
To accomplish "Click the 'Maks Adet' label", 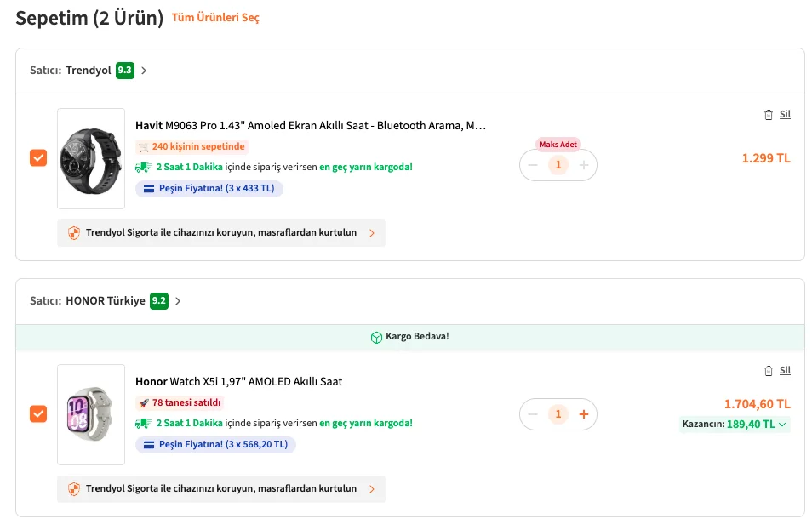I will point(558,145).
